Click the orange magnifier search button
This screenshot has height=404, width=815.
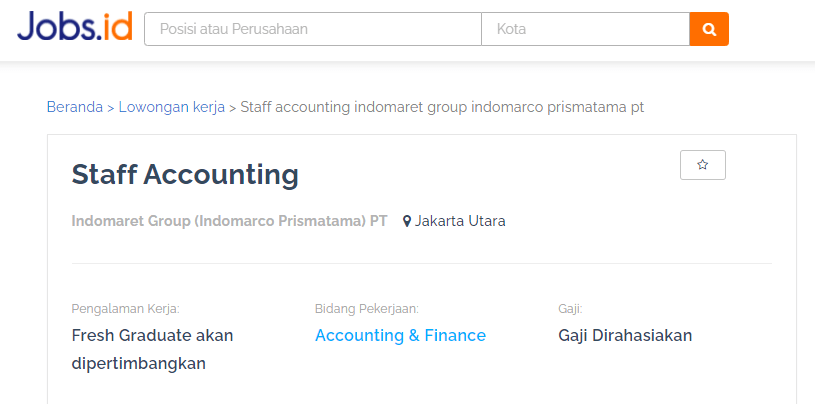click(x=709, y=29)
